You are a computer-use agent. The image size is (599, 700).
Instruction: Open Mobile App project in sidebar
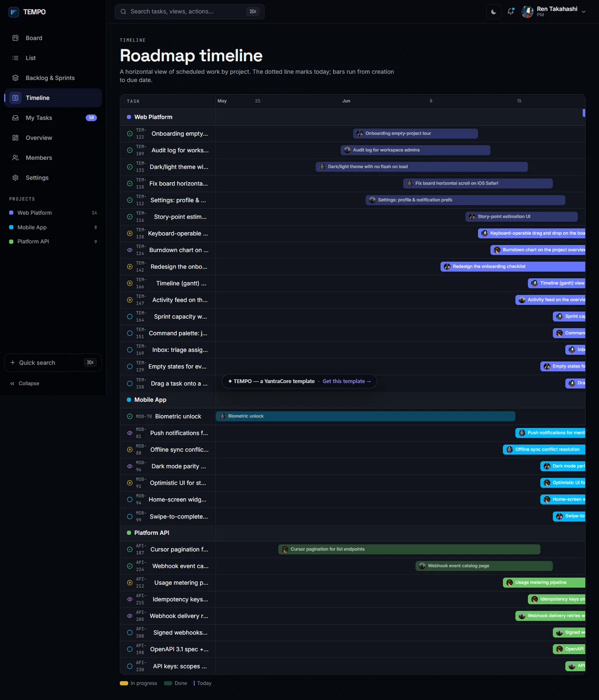53,227
